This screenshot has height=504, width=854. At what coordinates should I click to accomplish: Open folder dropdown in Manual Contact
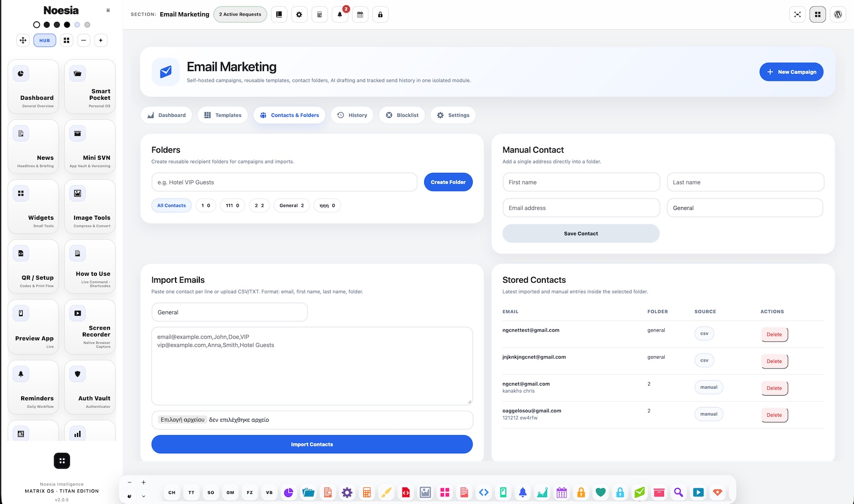[745, 208]
